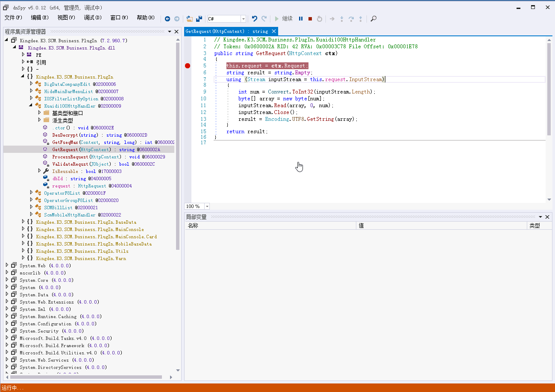Open search with the magnifier icon

tap(373, 19)
